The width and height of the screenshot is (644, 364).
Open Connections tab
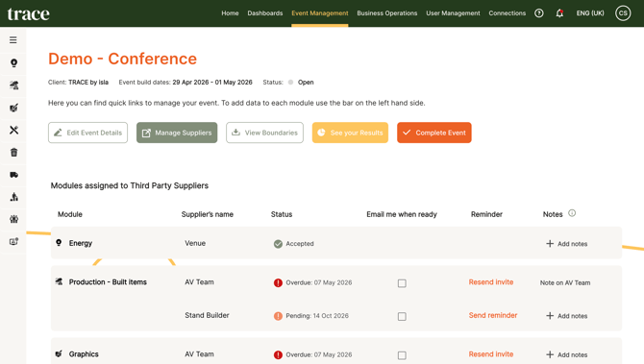click(507, 13)
